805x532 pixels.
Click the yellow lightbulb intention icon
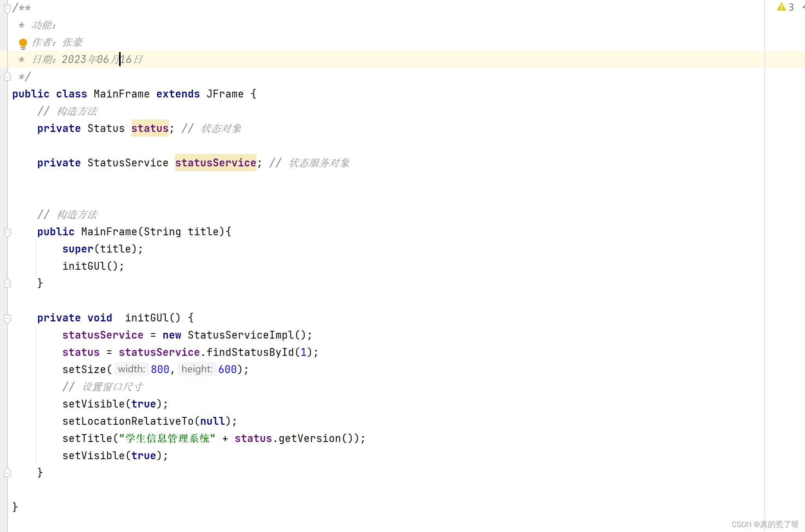click(x=23, y=43)
